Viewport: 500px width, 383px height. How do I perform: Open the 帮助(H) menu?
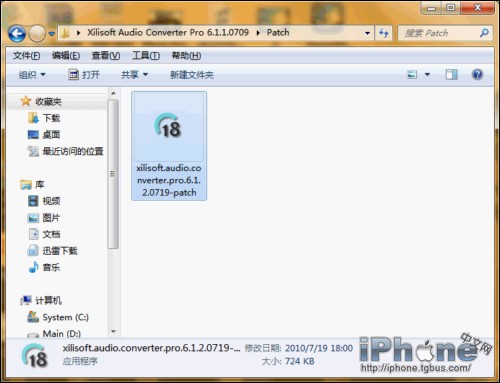[x=186, y=56]
